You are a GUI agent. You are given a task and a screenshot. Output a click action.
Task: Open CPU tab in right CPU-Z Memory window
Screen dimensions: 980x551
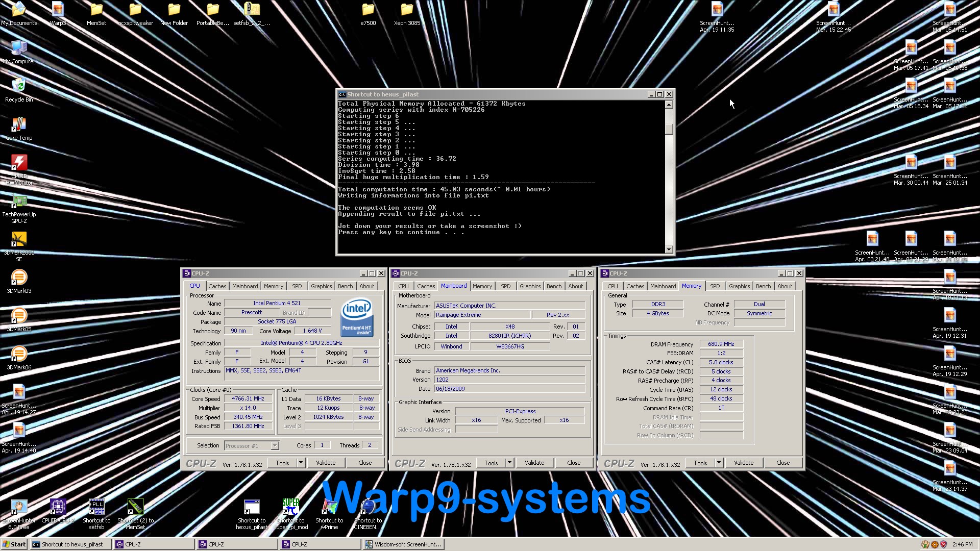point(612,286)
